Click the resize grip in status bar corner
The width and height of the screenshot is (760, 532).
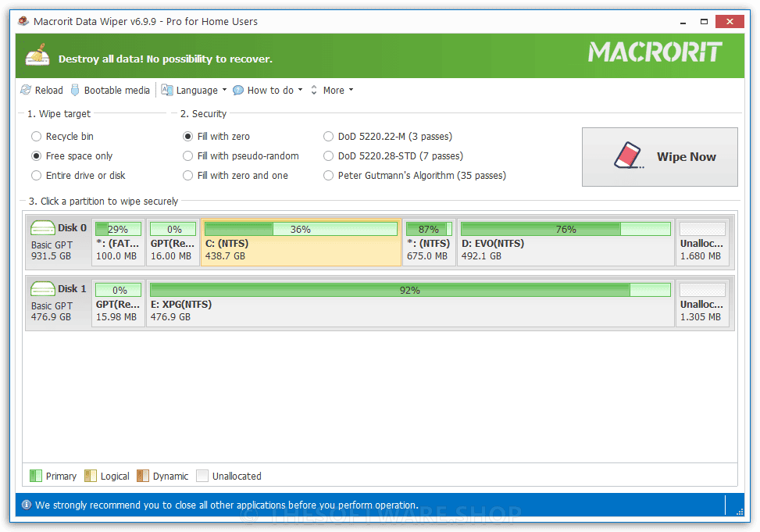[740, 511]
